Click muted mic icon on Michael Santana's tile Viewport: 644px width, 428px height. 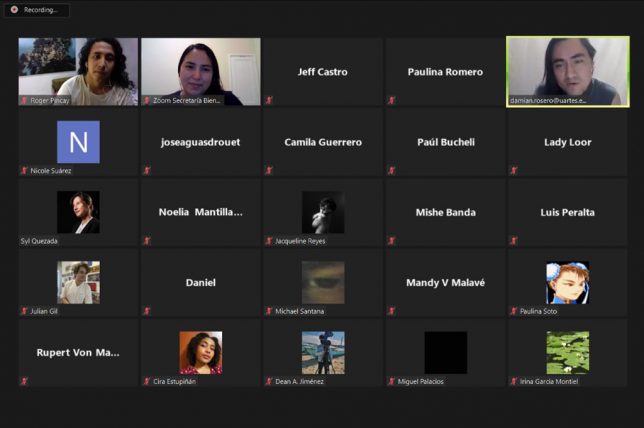269,311
